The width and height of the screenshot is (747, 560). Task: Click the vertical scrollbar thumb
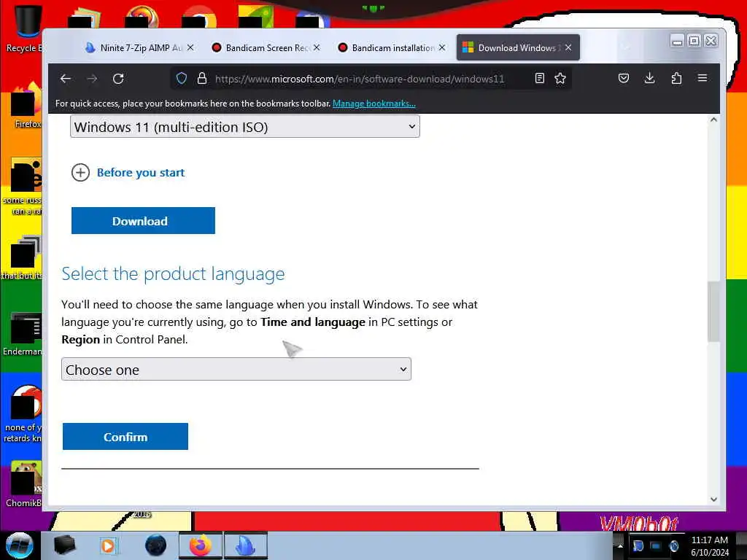coord(713,311)
